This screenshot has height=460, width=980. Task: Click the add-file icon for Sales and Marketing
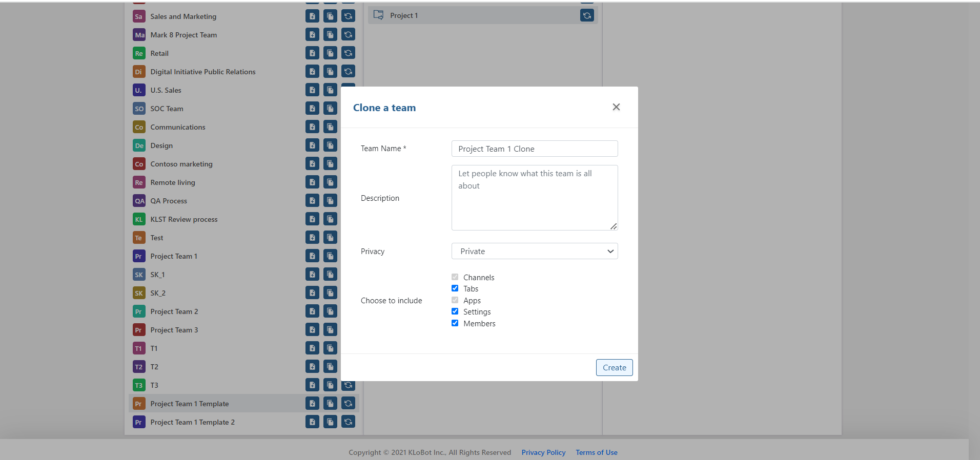pos(312,16)
